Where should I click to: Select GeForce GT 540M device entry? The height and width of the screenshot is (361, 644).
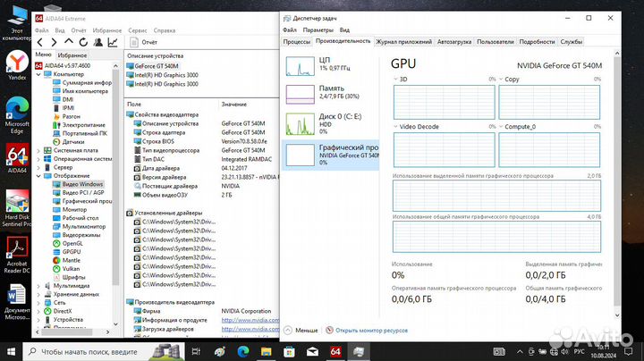point(152,66)
